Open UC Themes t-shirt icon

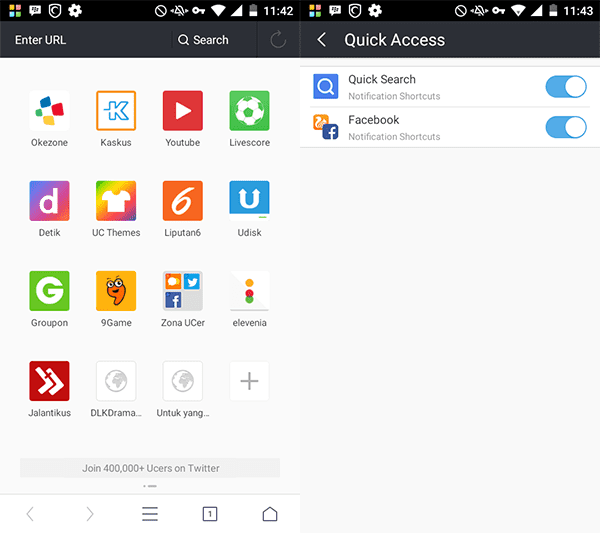pos(116,201)
